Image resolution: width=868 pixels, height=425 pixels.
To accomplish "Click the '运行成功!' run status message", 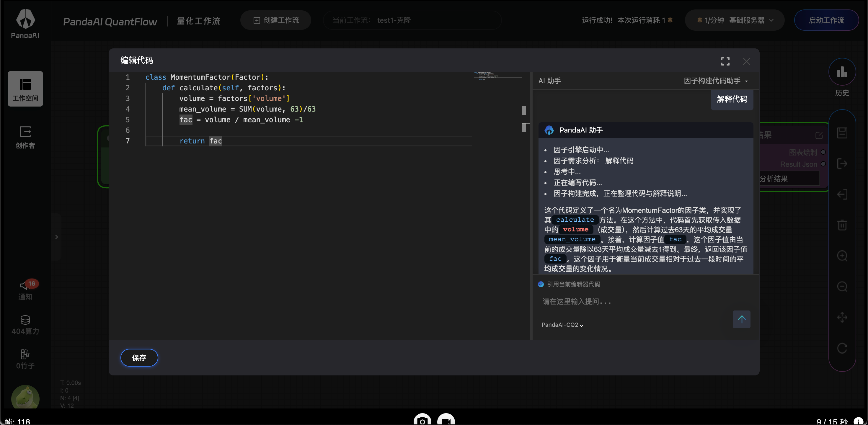I will coord(597,20).
